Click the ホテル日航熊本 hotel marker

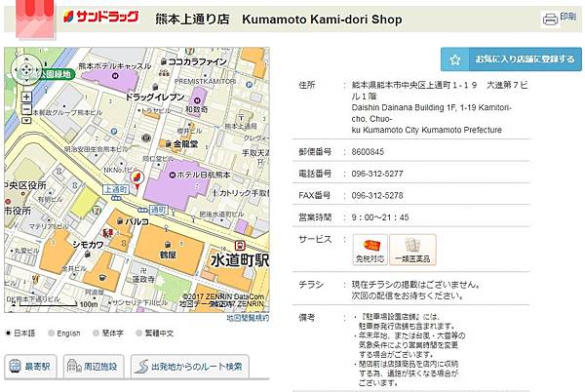[x=172, y=175]
